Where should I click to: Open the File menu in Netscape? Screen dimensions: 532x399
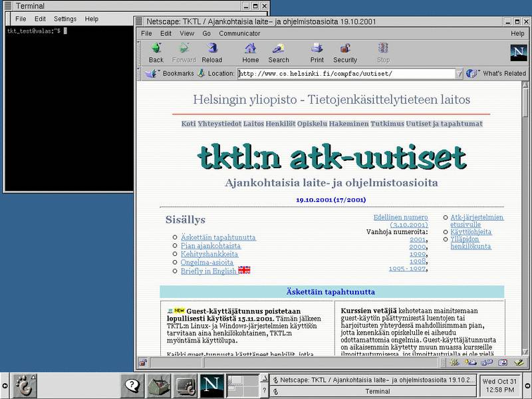pyautogui.click(x=146, y=33)
